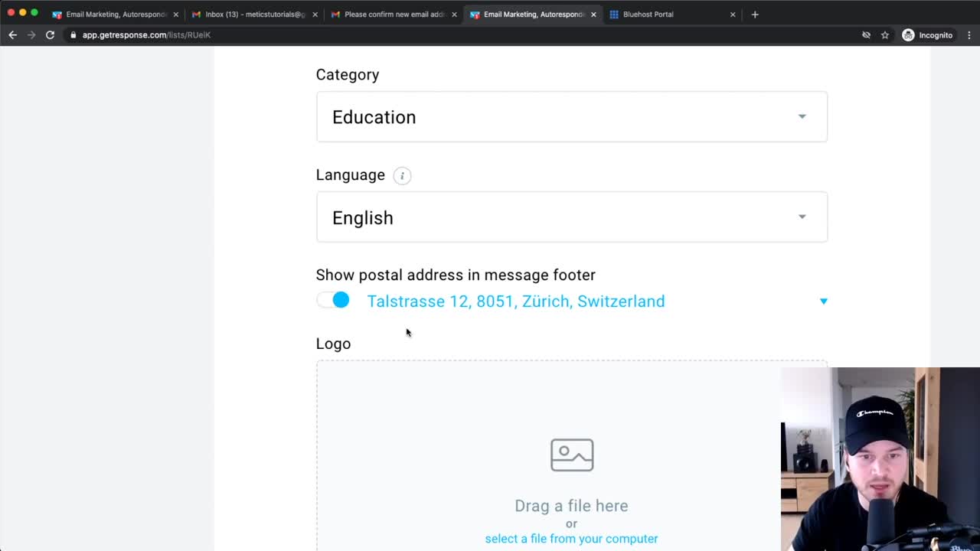Screen dimensions: 980x551
Task: Click the tracking-blocked eye icon in the address bar
Action: pos(866,35)
